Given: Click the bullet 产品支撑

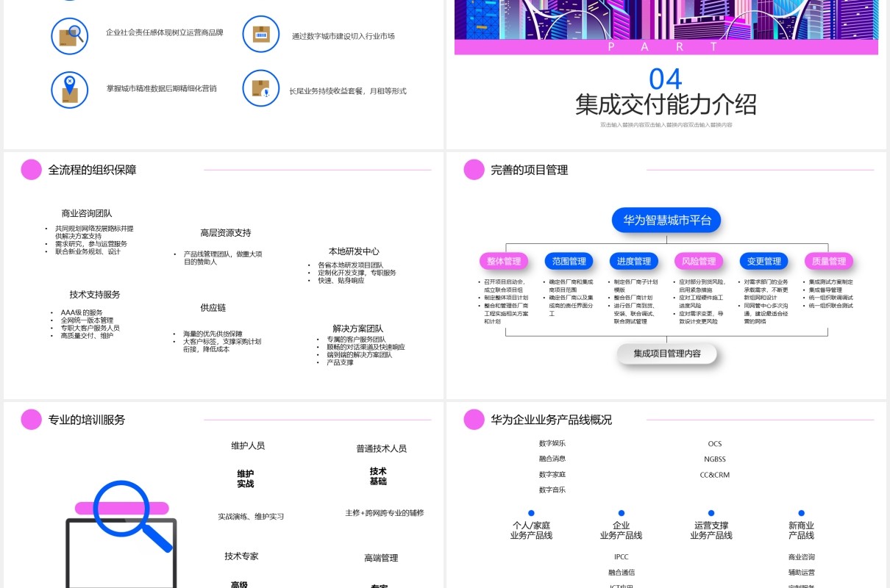Looking at the screenshot, I should 340,362.
